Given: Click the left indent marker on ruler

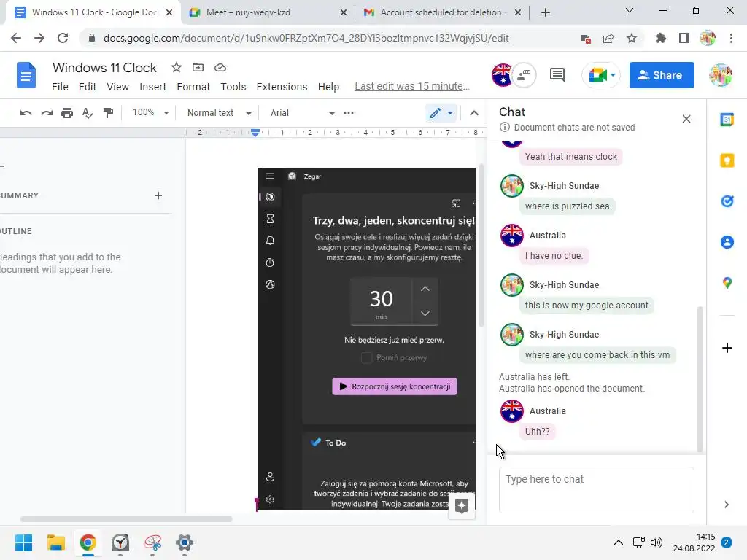Looking at the screenshot, I should [x=255, y=133].
